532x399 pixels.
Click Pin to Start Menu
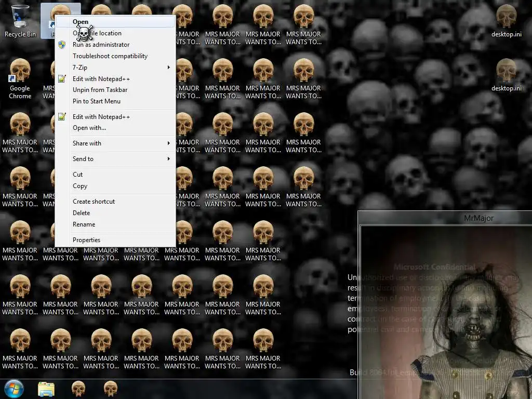pos(115,101)
